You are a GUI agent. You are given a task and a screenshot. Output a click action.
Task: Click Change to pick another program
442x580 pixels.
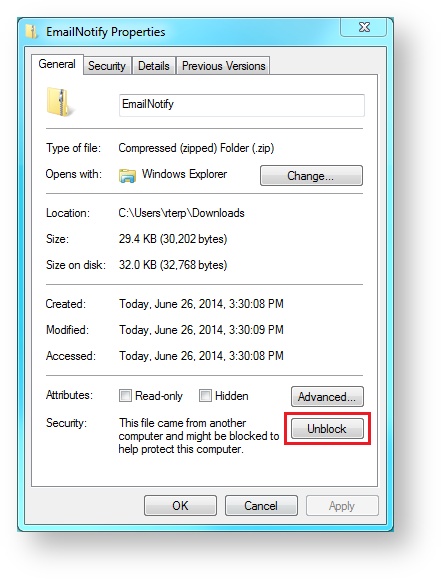pyautogui.click(x=311, y=175)
